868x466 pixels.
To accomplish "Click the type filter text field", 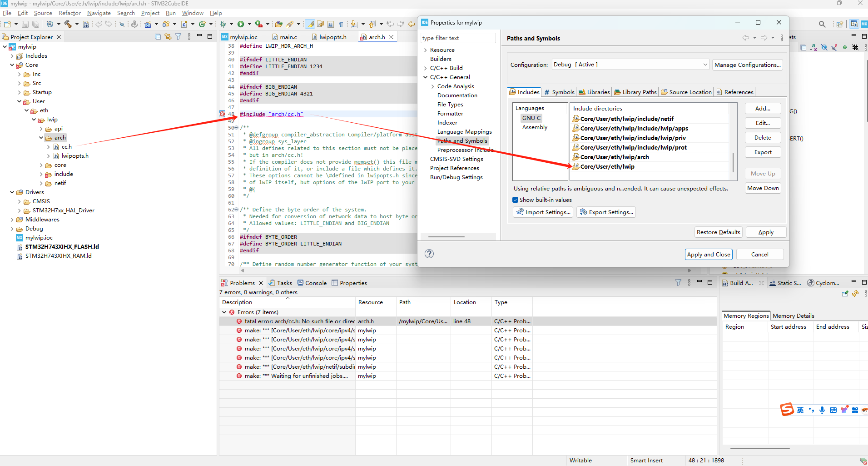I will (457, 38).
